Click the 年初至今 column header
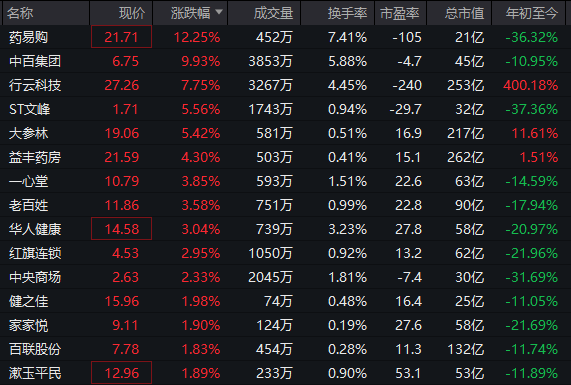Viewport: 571px width, 385px height. click(531, 13)
